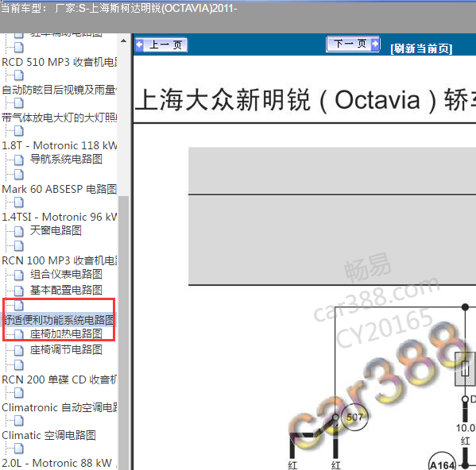Open 2.0L - Motronic 88 kW entry
This screenshot has width=476, height=470.
coord(60,464)
